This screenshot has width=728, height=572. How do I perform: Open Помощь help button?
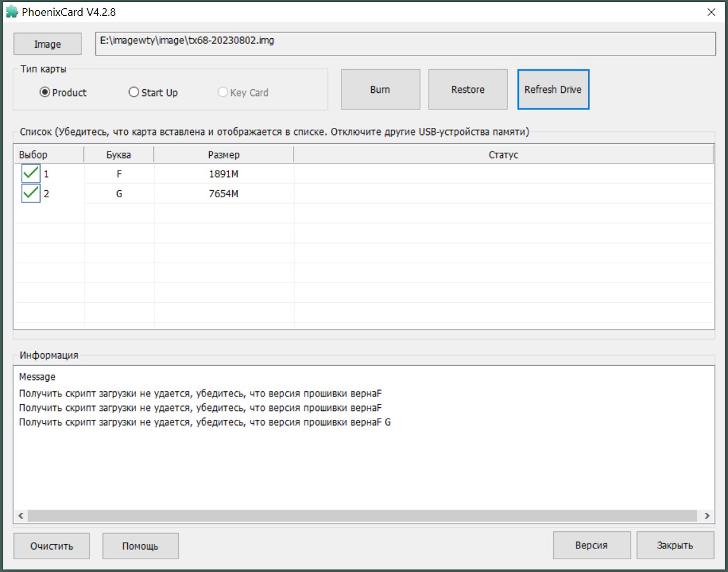141,546
